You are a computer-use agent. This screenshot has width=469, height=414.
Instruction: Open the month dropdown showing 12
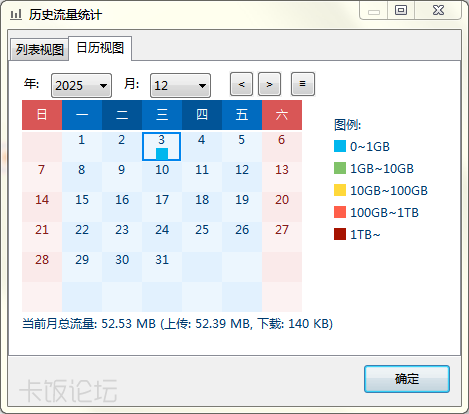coord(180,86)
